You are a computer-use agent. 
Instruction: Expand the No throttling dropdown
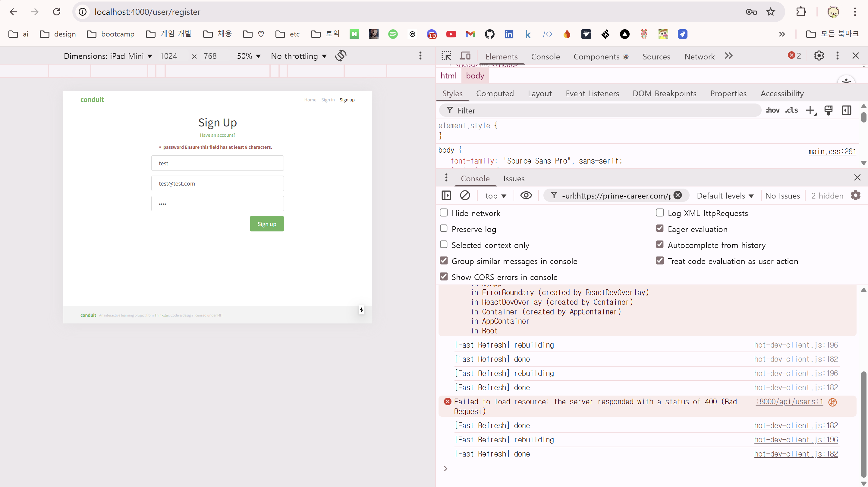299,56
